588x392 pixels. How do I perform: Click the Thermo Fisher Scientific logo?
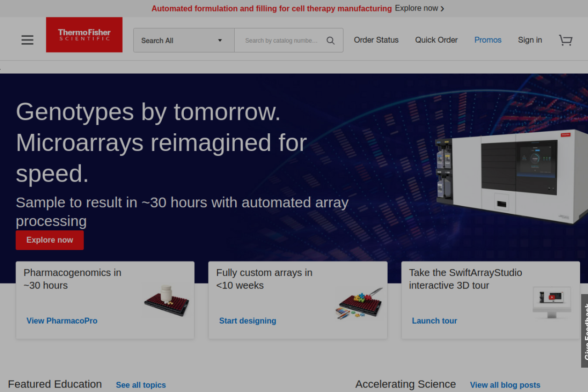[x=84, y=35]
